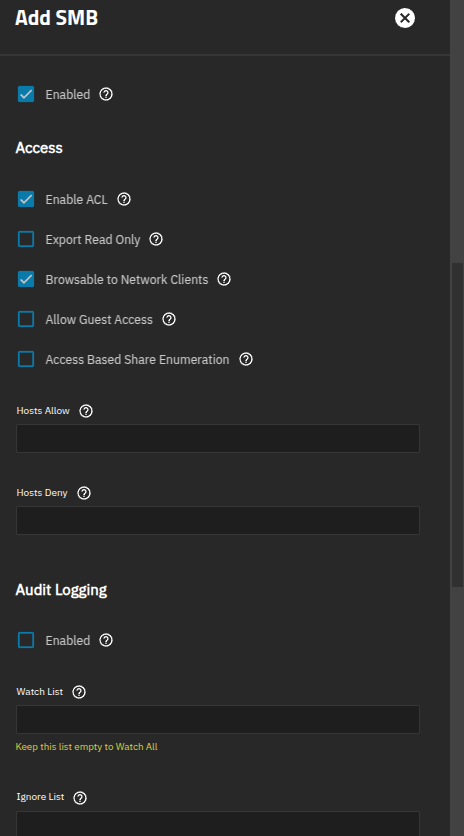The height and width of the screenshot is (836, 464).
Task: Open help tooltip for top Enabled option
Action: pyautogui.click(x=106, y=94)
